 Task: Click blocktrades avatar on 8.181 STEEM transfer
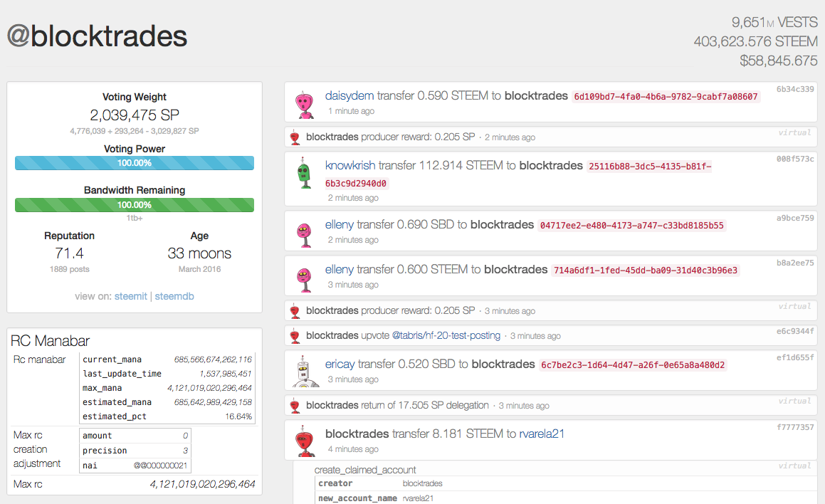point(305,441)
